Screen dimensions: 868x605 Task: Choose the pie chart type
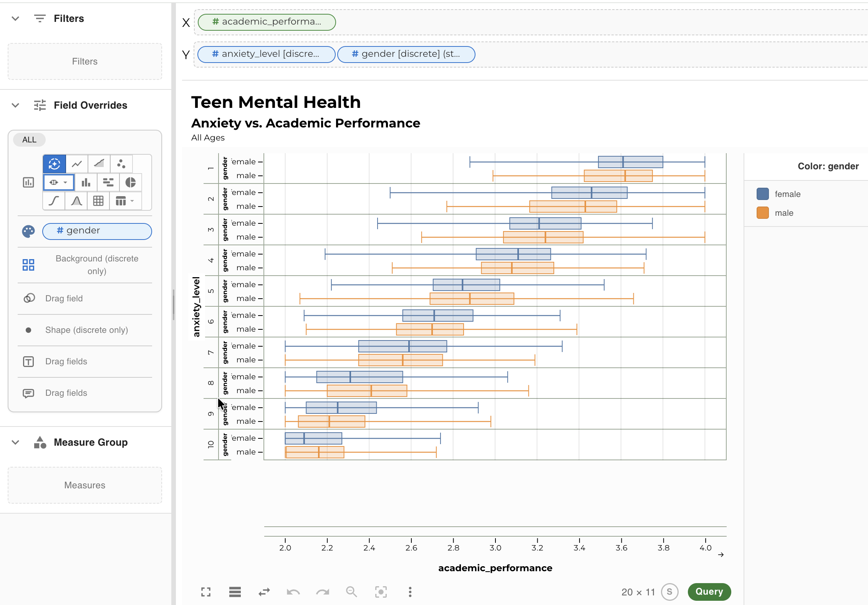tap(131, 182)
